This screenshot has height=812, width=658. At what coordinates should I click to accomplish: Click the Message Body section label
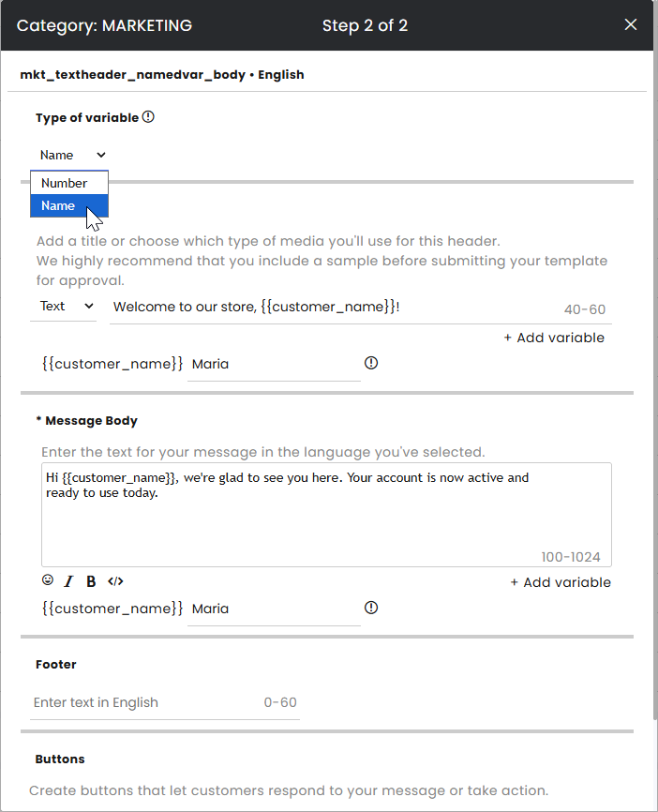[86, 420]
